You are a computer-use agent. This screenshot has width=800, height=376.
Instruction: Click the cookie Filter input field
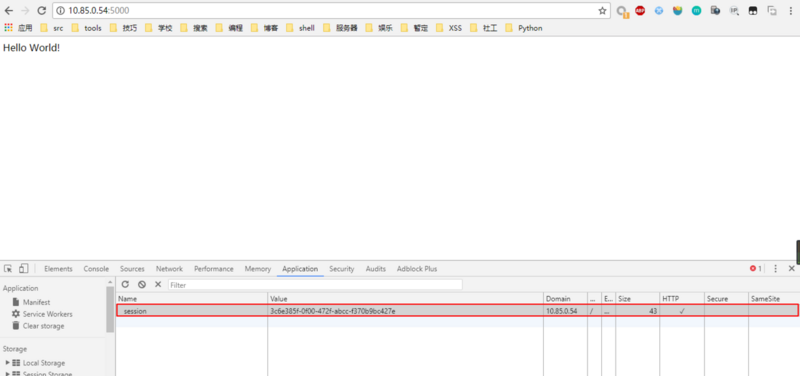pyautogui.click(x=315, y=285)
